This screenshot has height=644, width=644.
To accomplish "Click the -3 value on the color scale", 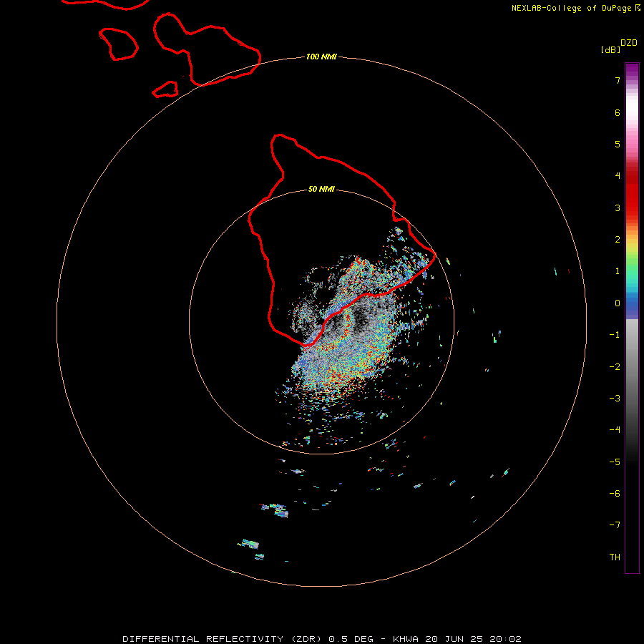I will [615, 399].
